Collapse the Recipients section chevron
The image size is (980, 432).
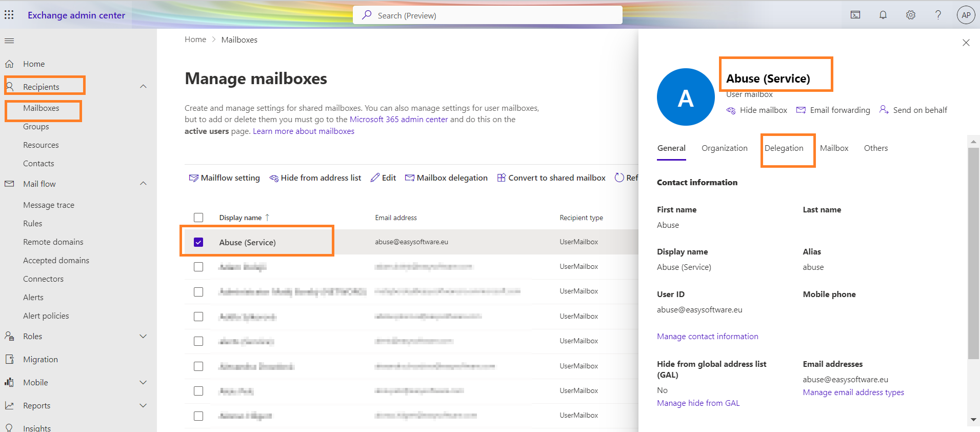point(144,87)
